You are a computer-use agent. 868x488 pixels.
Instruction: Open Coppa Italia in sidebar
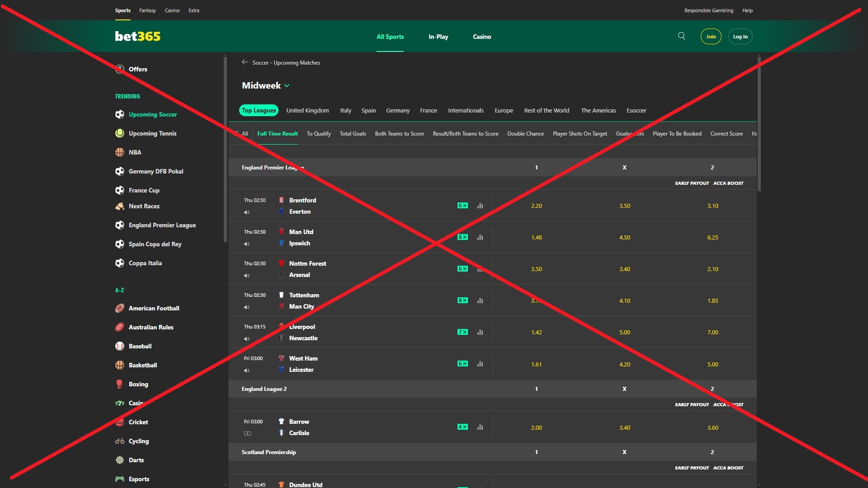coord(145,263)
